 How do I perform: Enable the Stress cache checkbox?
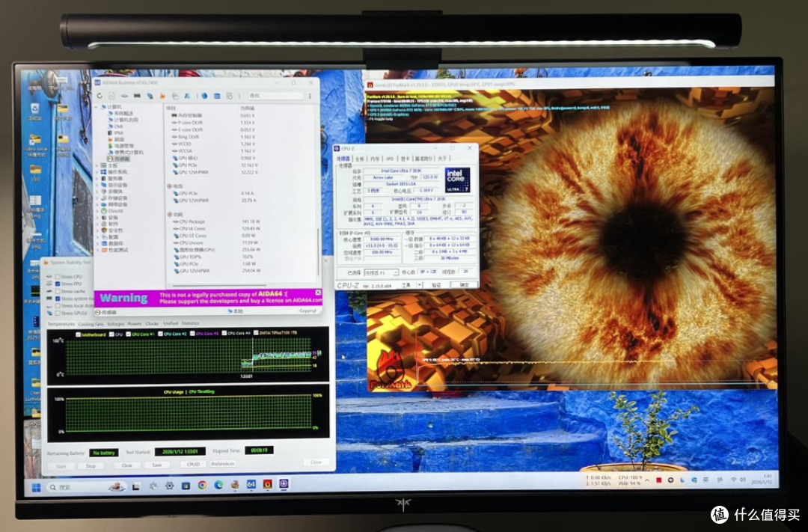pos(58,291)
